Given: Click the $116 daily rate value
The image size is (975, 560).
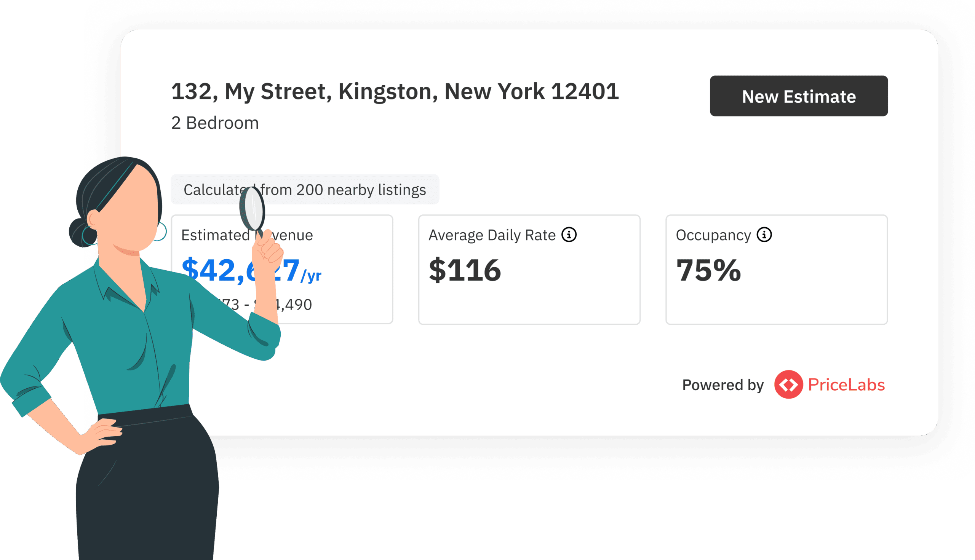Looking at the screenshot, I should pos(464,270).
